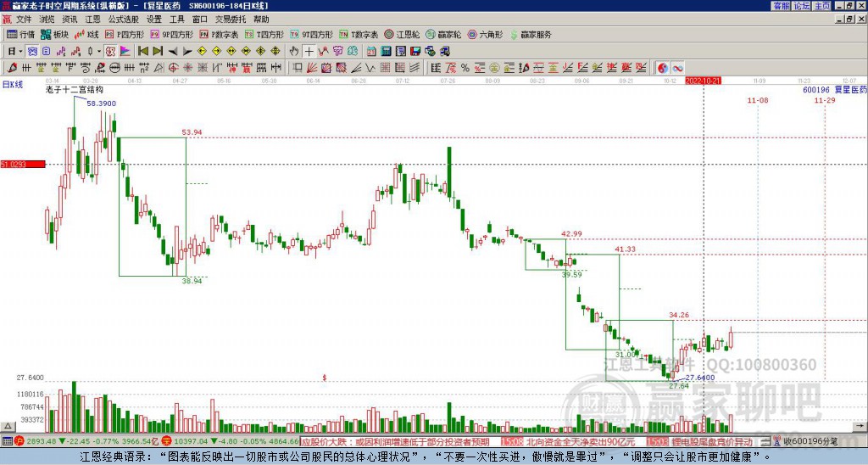Image resolution: width=868 pixels, height=465 pixels.
Task: Select the circle target (crosshair circle) tool
Action: pos(173,68)
